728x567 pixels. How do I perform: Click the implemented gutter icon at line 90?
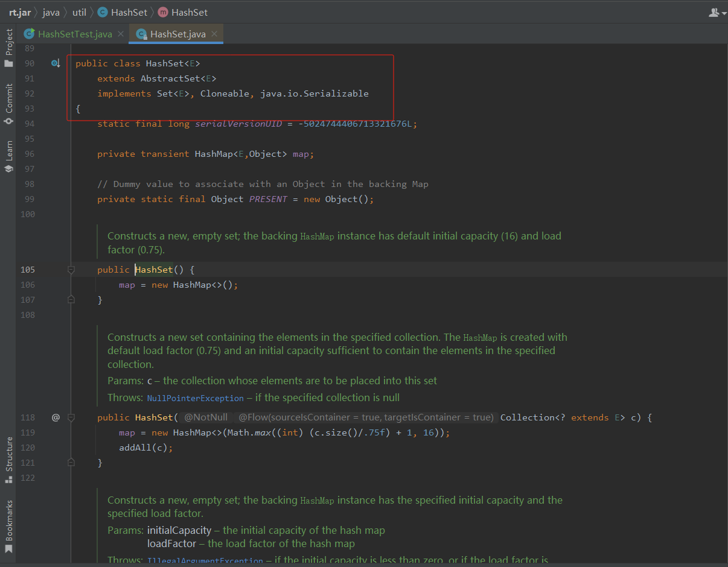coord(55,63)
